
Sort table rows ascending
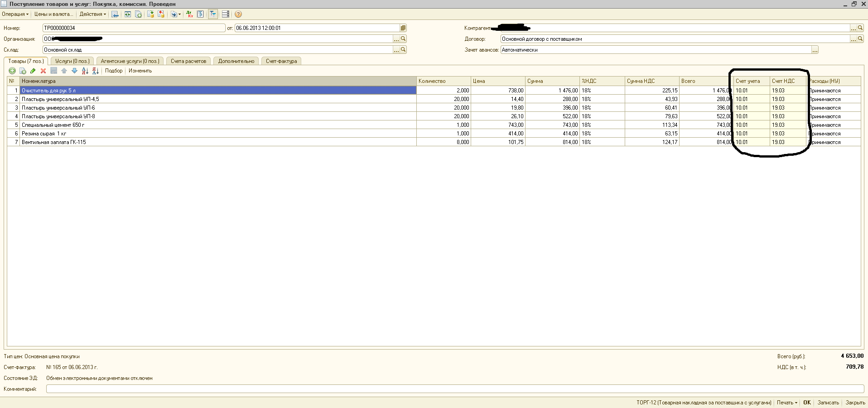[85, 71]
